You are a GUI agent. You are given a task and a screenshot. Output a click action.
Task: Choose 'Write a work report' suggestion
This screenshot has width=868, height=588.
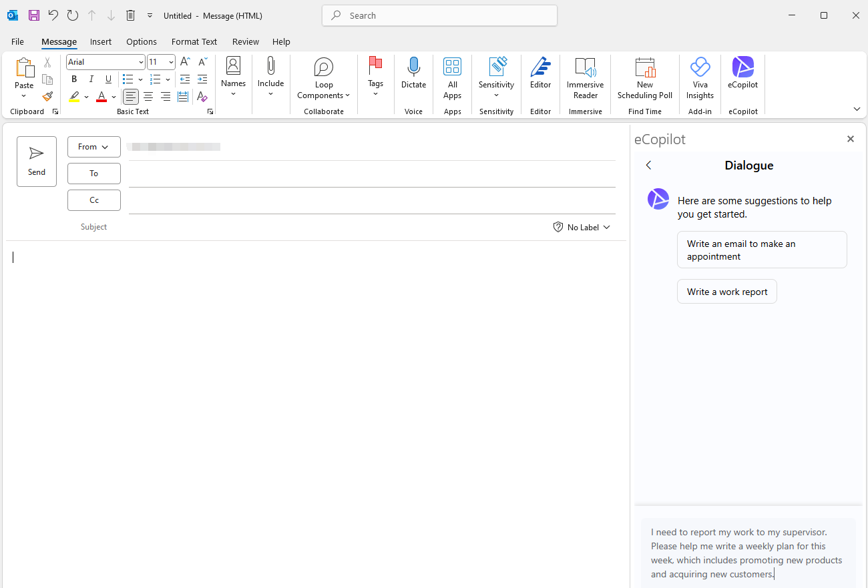coord(726,292)
